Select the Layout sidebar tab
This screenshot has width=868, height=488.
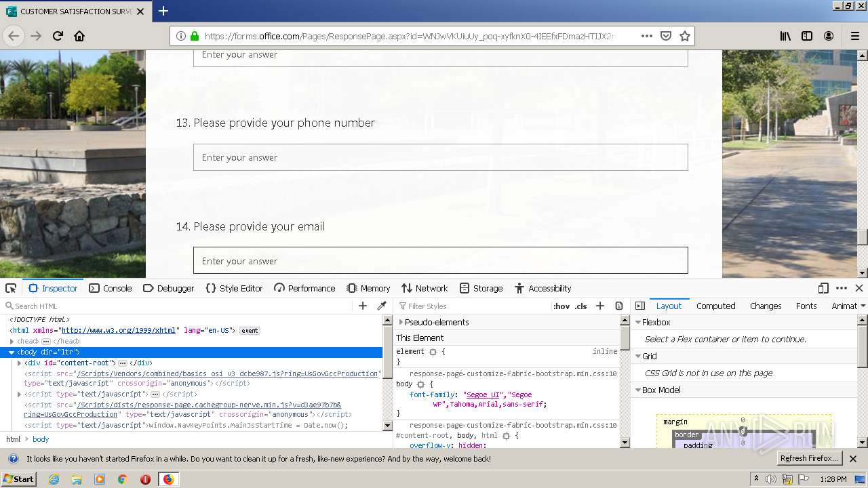(669, 306)
